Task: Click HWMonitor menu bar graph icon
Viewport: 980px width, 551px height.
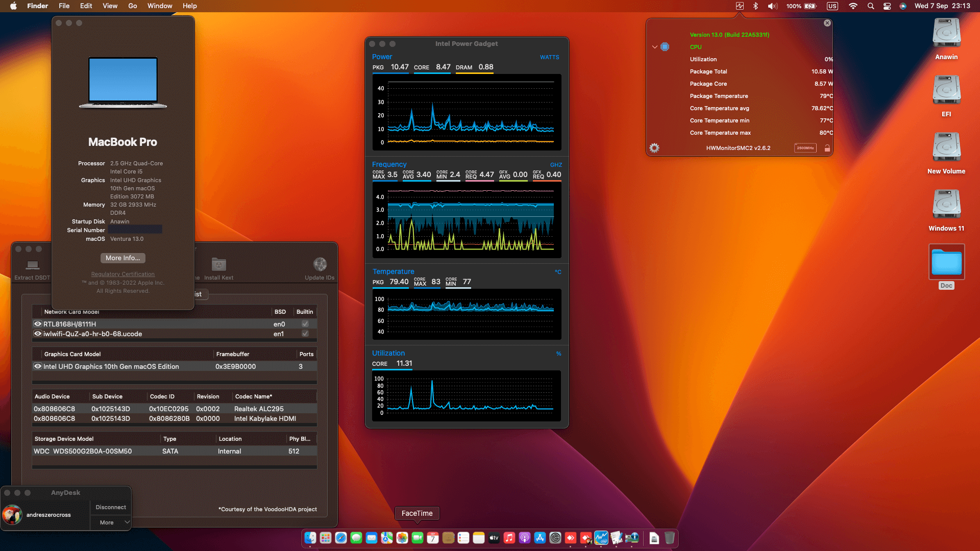Action: click(740, 6)
